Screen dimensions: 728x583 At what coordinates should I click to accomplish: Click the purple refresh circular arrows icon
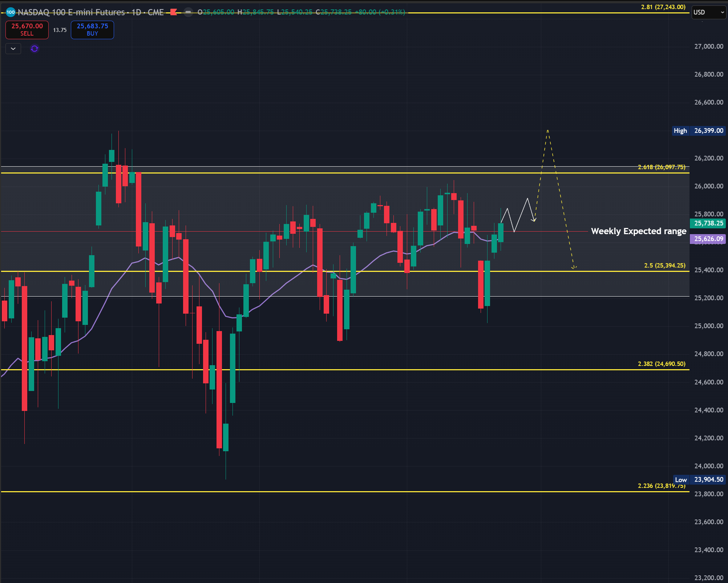[35, 49]
